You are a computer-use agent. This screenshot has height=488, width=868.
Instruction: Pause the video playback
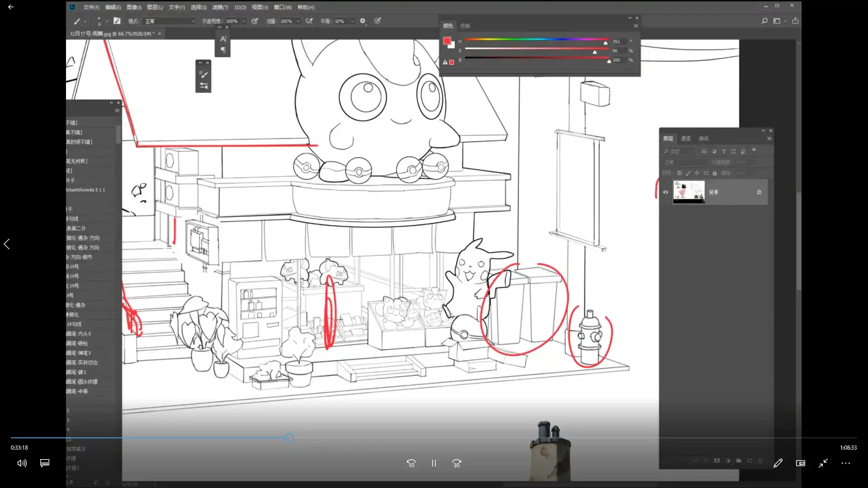(x=434, y=463)
